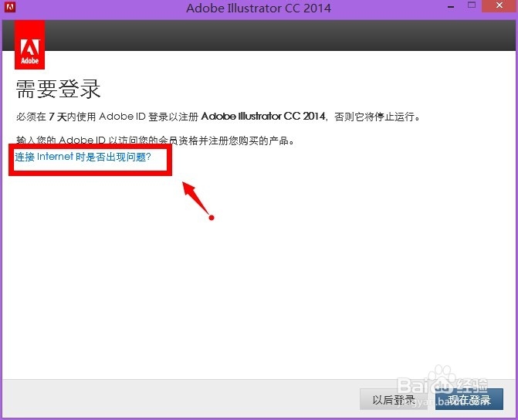The image size is (518, 420).
Task: Click the 现在登录 button
Action: pyautogui.click(x=469, y=399)
